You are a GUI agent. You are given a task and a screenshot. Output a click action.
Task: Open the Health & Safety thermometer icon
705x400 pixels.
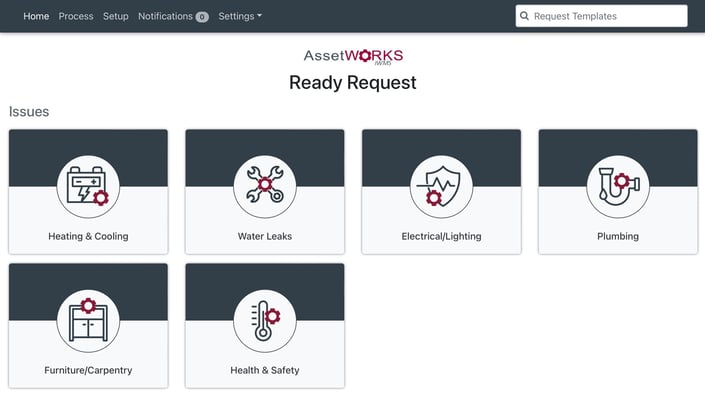coord(265,320)
